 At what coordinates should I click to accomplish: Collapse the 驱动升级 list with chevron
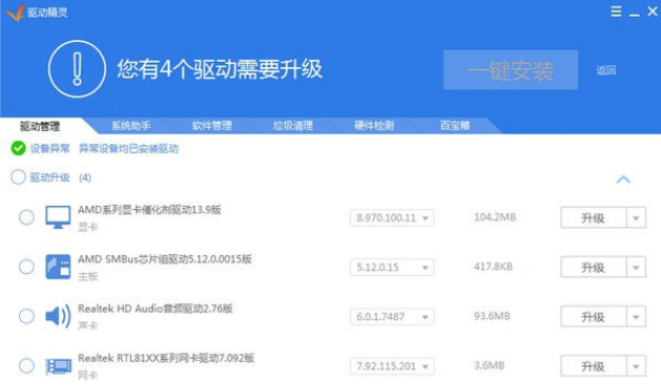tap(623, 179)
